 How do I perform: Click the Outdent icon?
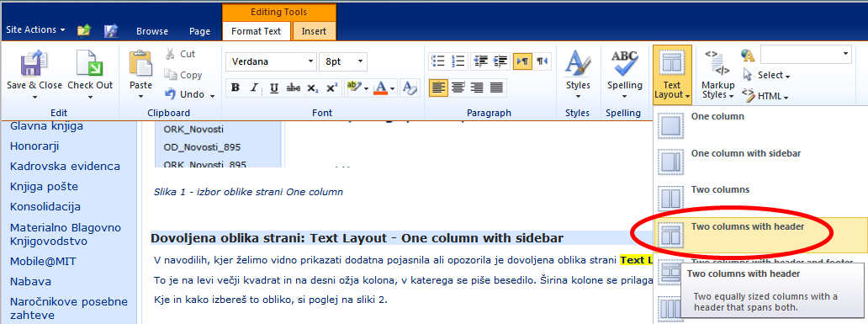(480, 61)
